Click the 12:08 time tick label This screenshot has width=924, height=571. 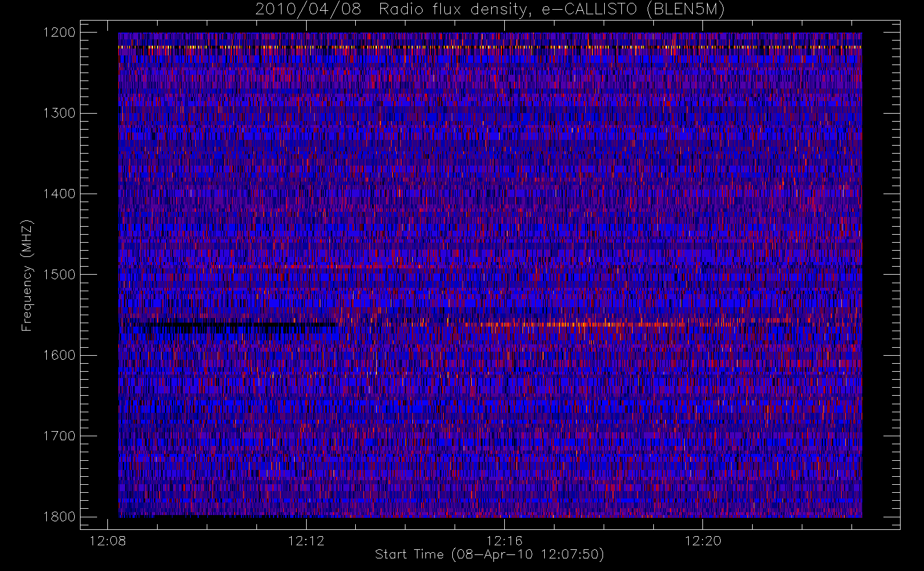(x=108, y=541)
